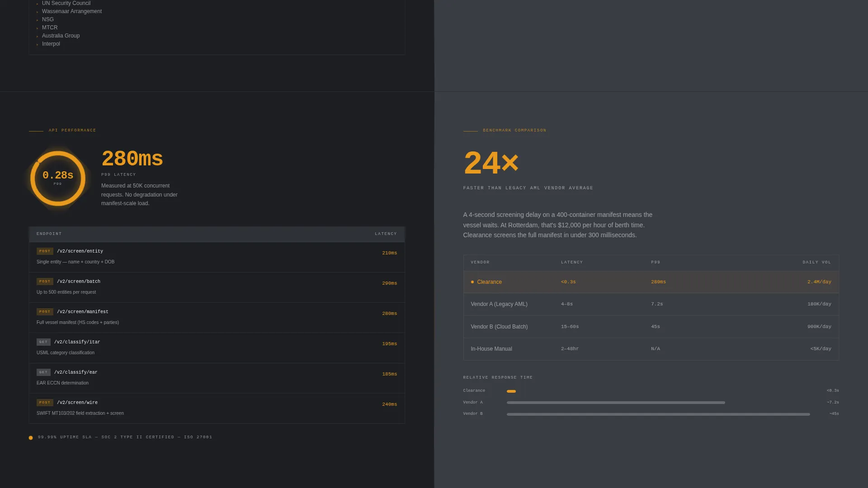This screenshot has width=868, height=488.
Task: Click the 2–48hr latency value
Action: pos(570,349)
